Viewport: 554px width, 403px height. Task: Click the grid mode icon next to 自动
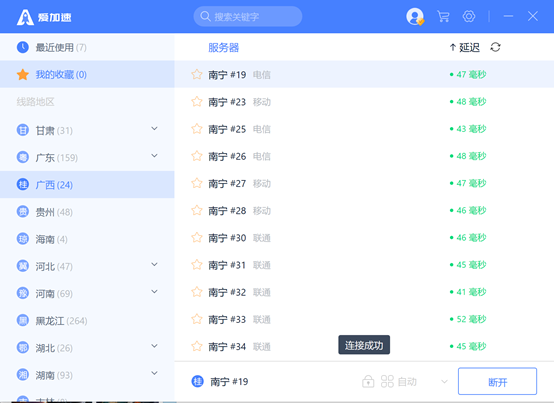[387, 381]
